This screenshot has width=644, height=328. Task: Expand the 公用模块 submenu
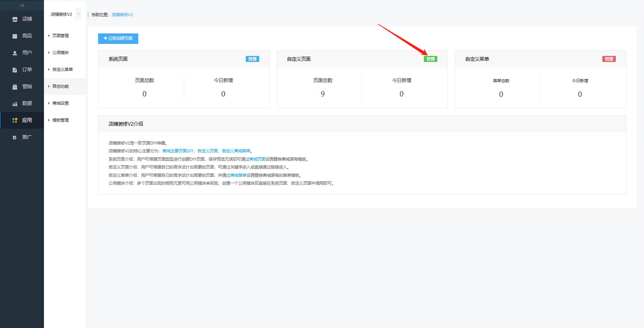pyautogui.click(x=65, y=53)
